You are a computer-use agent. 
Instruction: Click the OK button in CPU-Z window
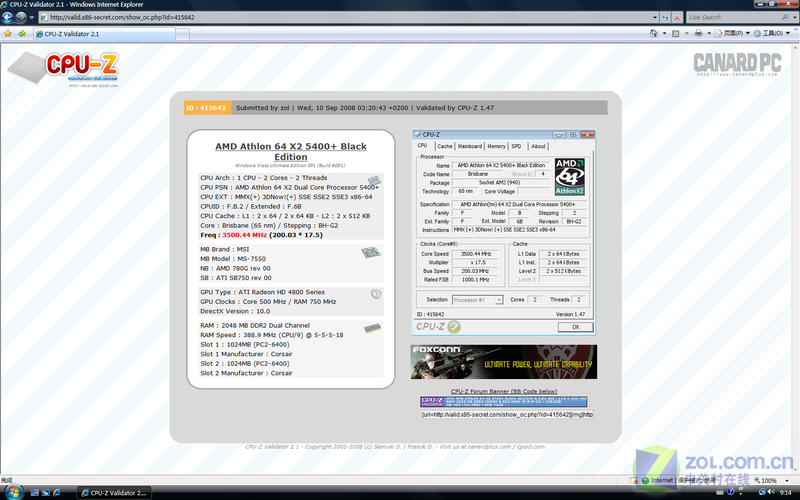click(576, 327)
